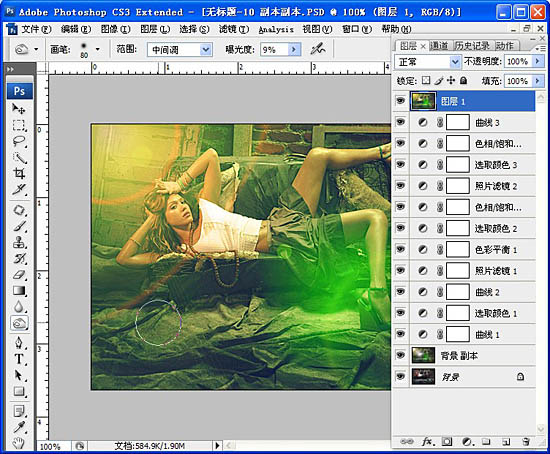The height and width of the screenshot is (454, 550).
Task: Hide the 曲线 3 layer
Action: coord(401,122)
